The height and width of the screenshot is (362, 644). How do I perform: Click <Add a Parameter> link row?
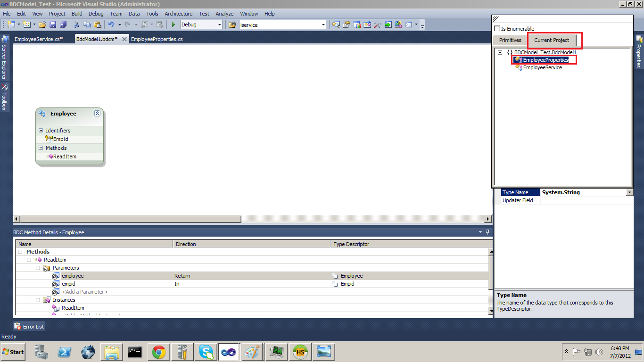point(85,292)
